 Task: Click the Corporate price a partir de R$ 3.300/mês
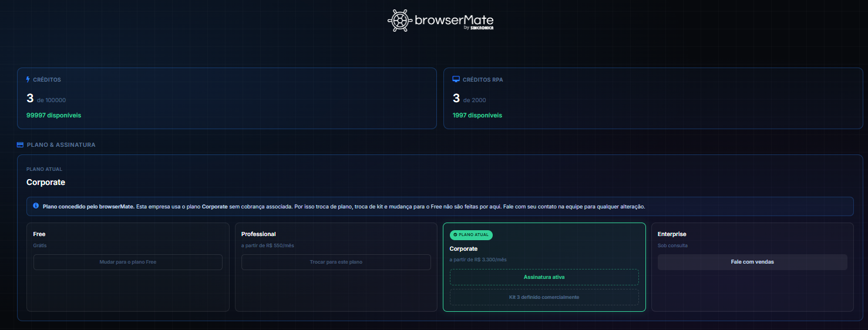click(478, 260)
